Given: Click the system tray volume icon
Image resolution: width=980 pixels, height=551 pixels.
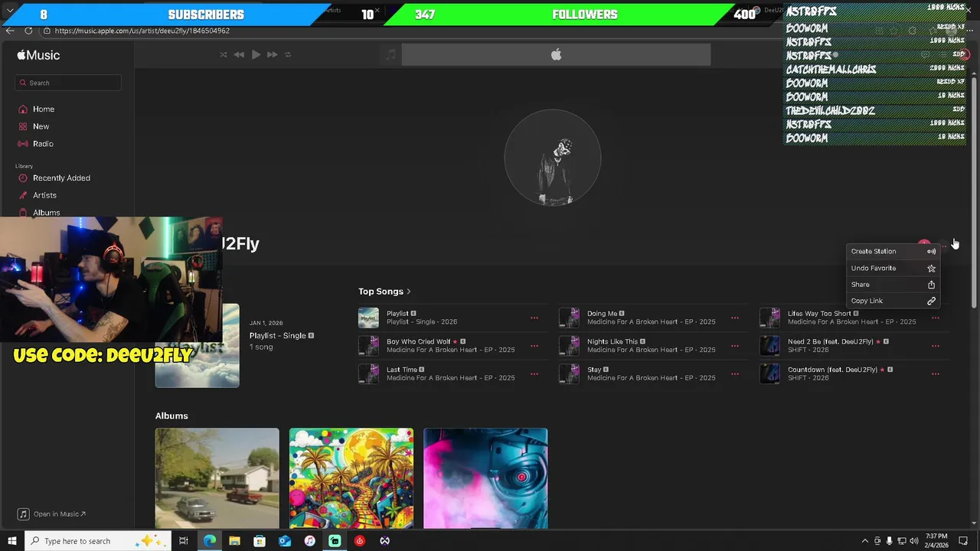Looking at the screenshot, I should [914, 541].
